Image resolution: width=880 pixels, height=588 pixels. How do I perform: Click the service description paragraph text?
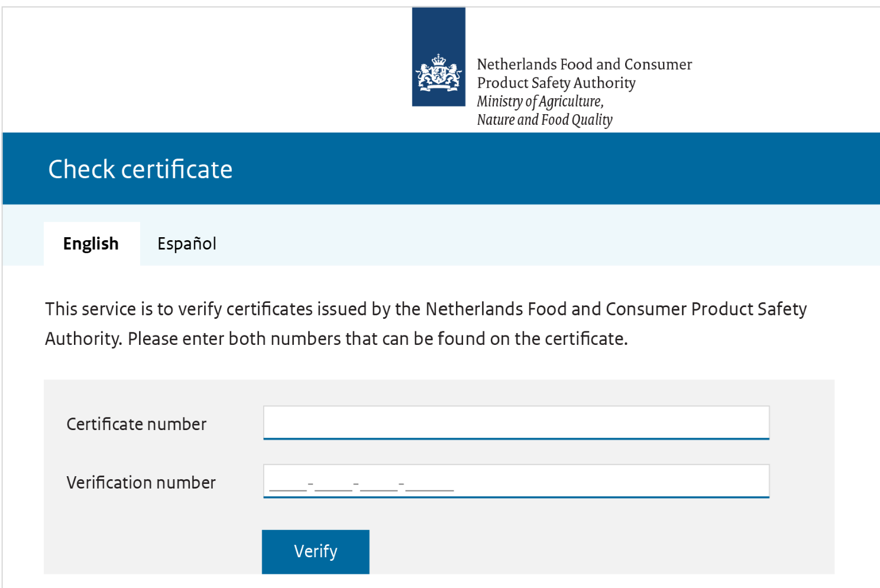426,324
